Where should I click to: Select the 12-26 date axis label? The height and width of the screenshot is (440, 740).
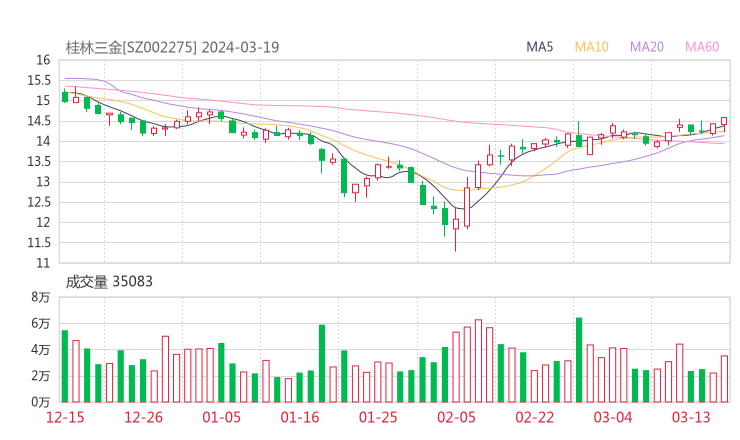[143, 417]
